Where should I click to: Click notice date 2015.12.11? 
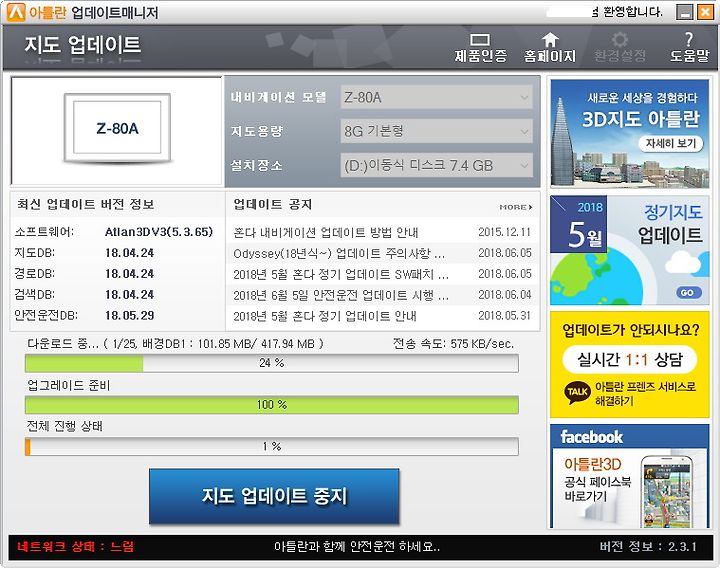(x=504, y=232)
